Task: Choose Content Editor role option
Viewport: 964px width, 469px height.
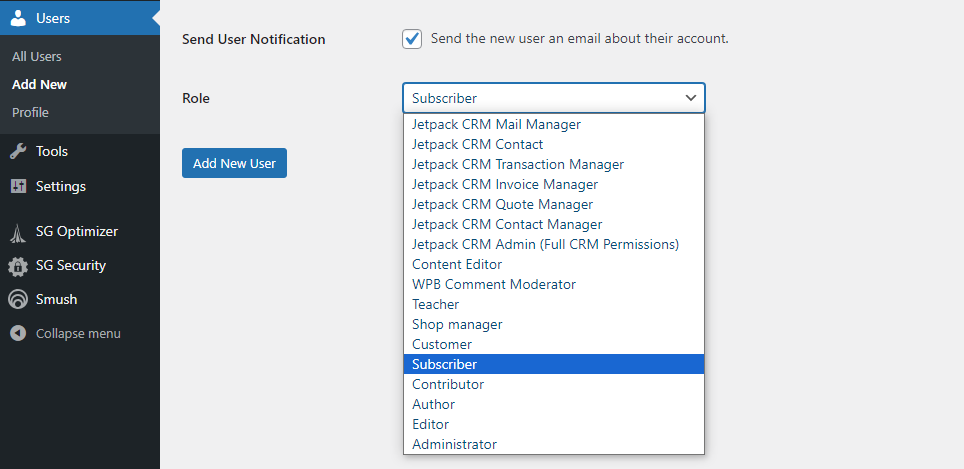Action: click(554, 264)
